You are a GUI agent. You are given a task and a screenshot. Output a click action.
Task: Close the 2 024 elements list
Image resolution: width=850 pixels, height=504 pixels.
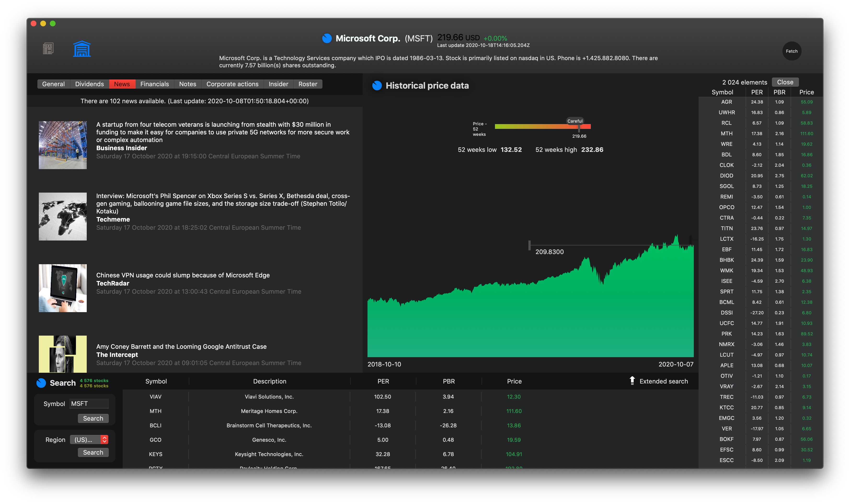(x=785, y=82)
